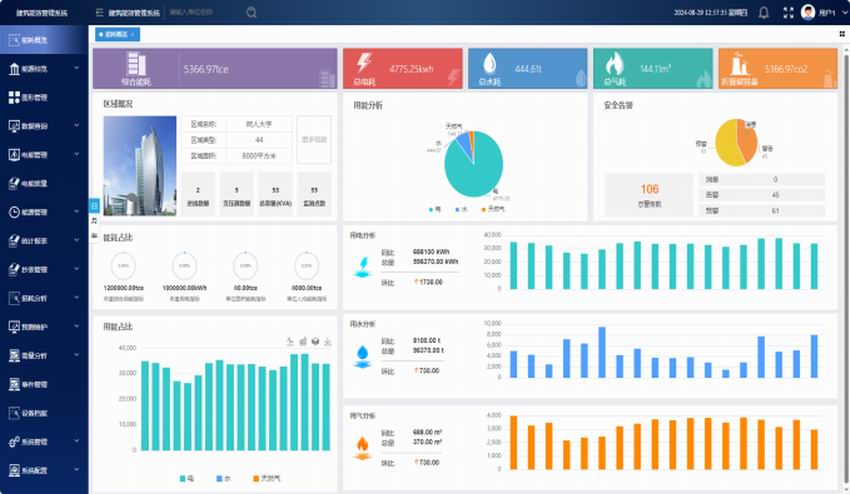Switch 用能占比 chart to line view icon

290,342
